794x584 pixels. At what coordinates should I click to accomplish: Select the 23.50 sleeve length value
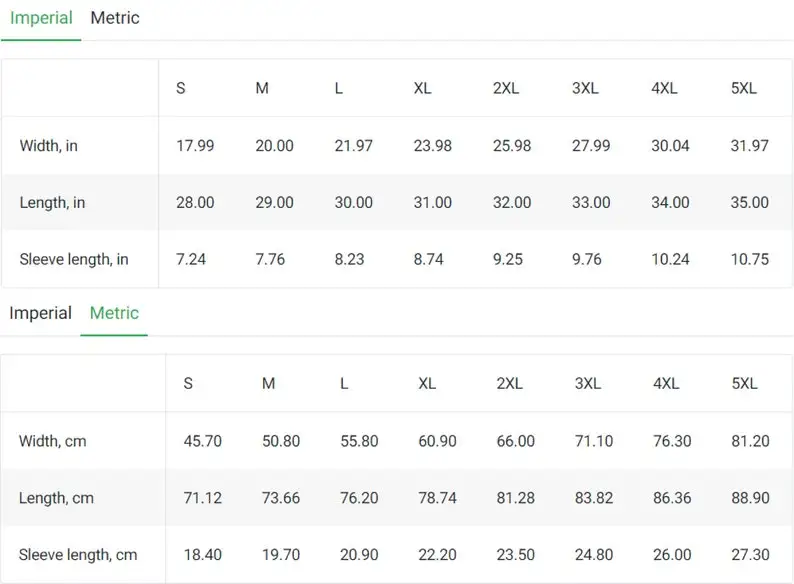point(516,555)
